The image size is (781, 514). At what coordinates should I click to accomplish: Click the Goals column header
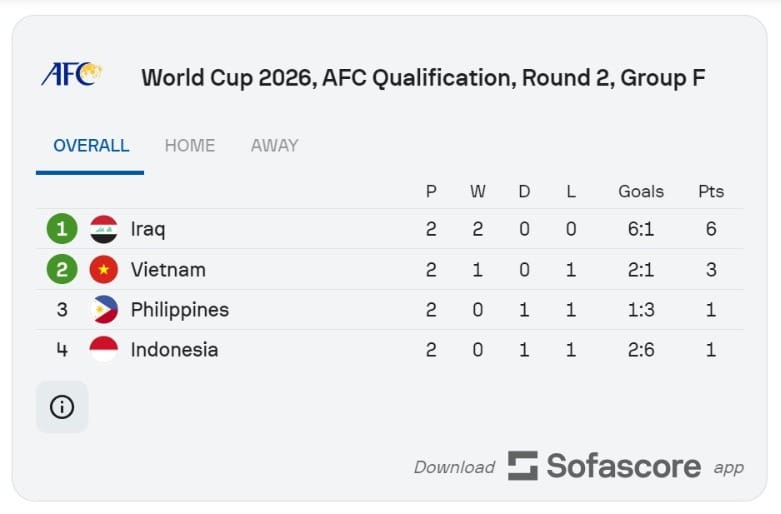(x=641, y=191)
